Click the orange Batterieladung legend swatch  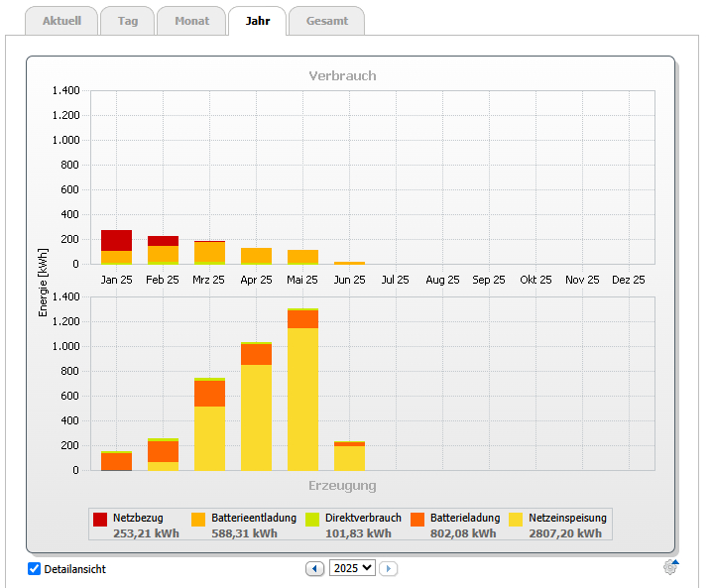(416, 519)
